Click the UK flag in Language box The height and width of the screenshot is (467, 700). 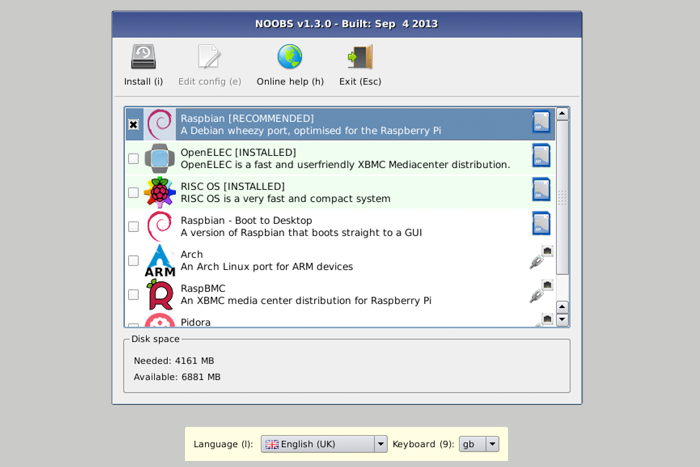pos(272,444)
